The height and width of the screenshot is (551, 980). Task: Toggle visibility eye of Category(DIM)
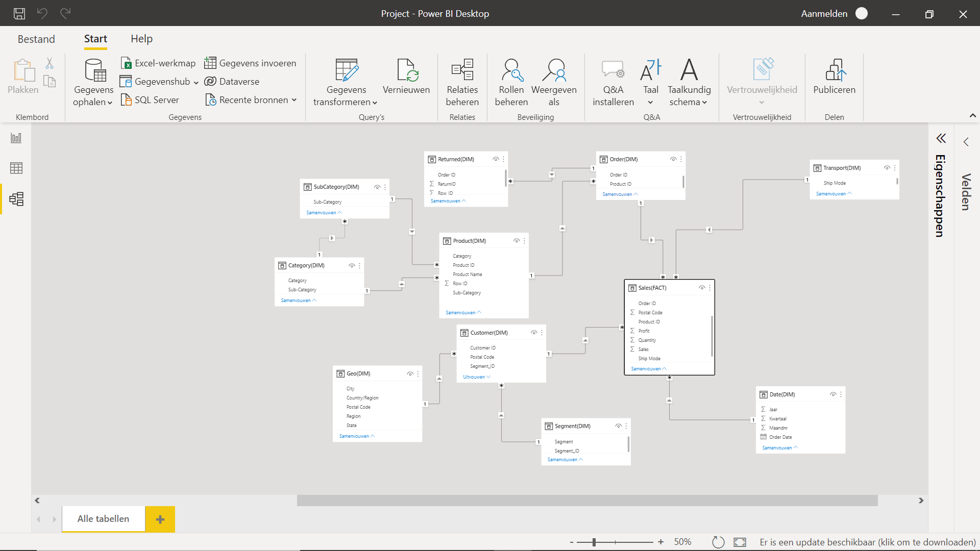click(352, 265)
